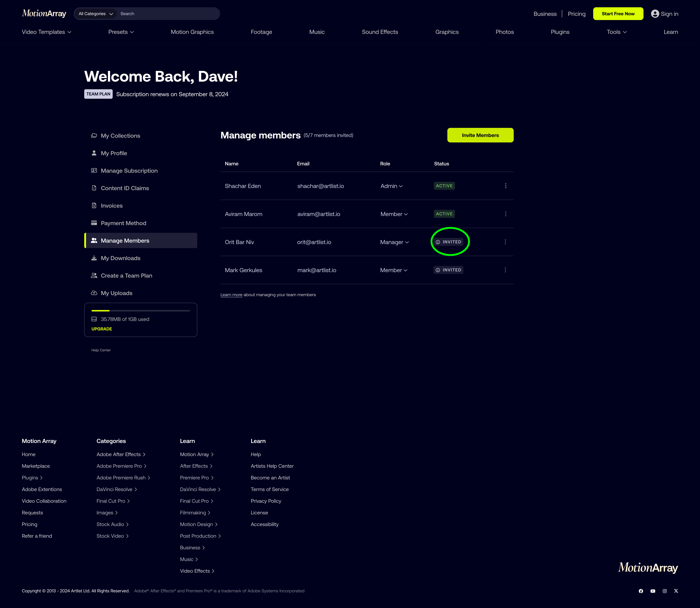Open Instagram from the footer icon

[665, 591]
